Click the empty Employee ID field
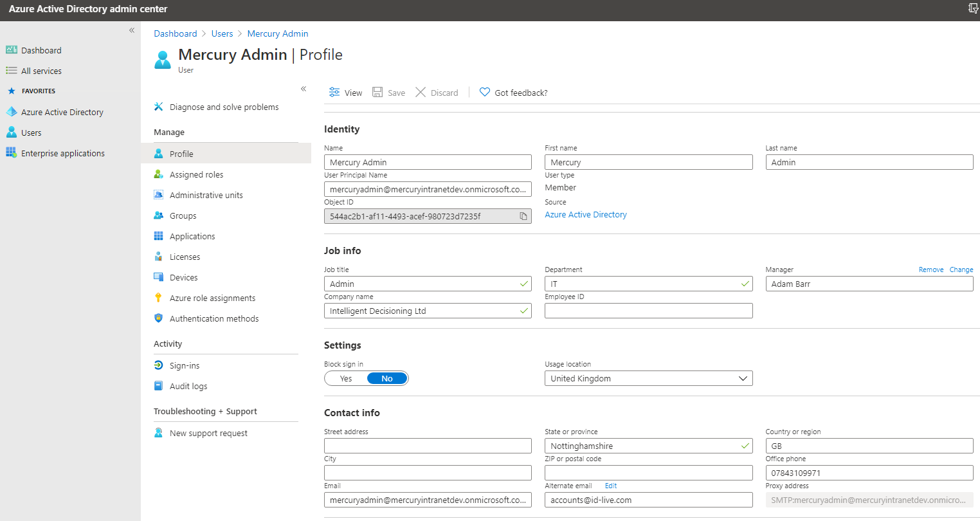The width and height of the screenshot is (980, 521). pos(648,311)
